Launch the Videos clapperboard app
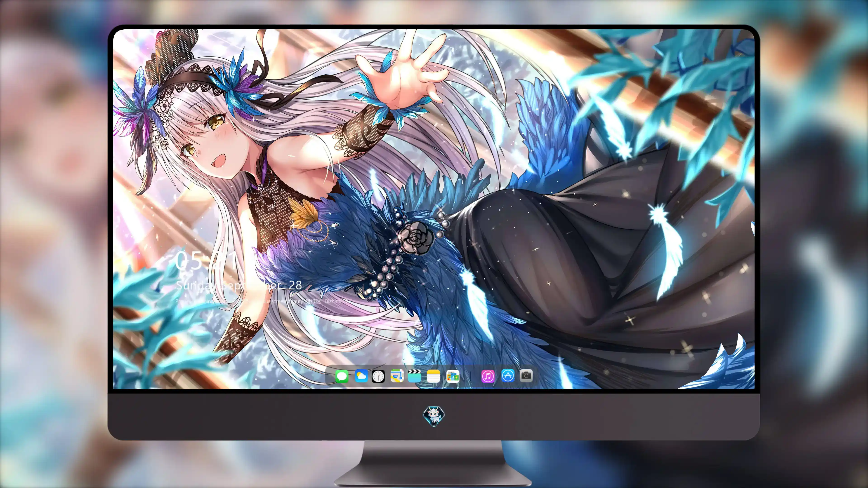 pyautogui.click(x=415, y=376)
